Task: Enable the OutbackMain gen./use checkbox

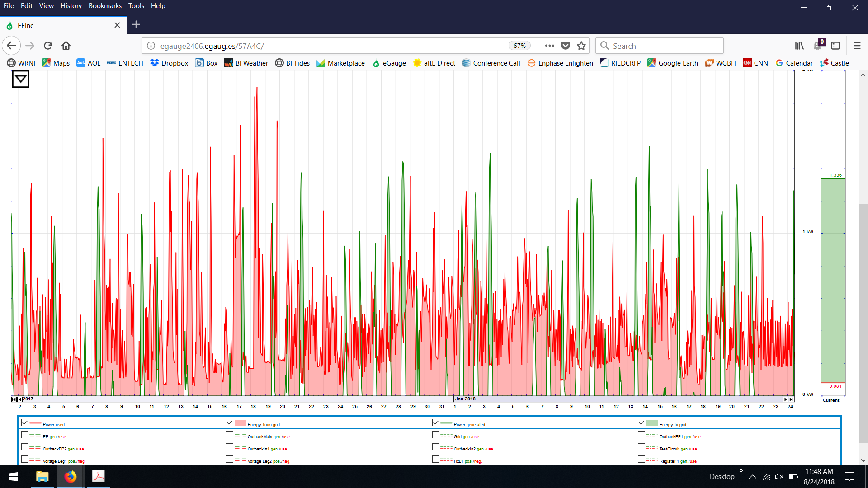Action: point(230,435)
